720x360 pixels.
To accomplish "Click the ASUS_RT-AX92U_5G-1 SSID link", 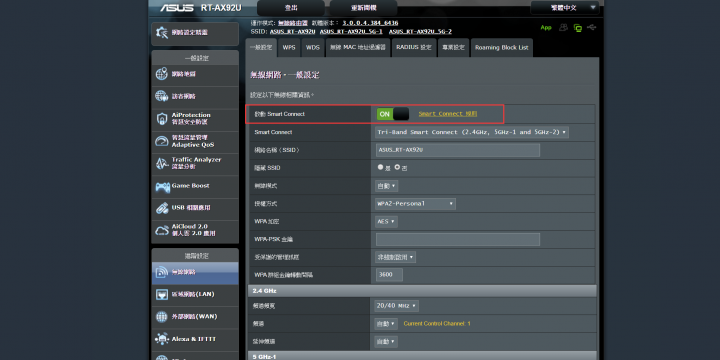I will point(351,32).
